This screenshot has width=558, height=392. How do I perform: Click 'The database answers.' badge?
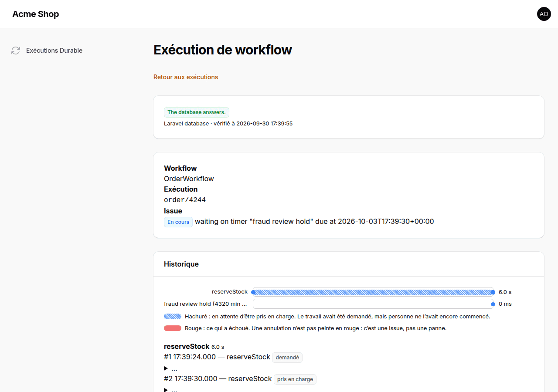click(x=197, y=112)
